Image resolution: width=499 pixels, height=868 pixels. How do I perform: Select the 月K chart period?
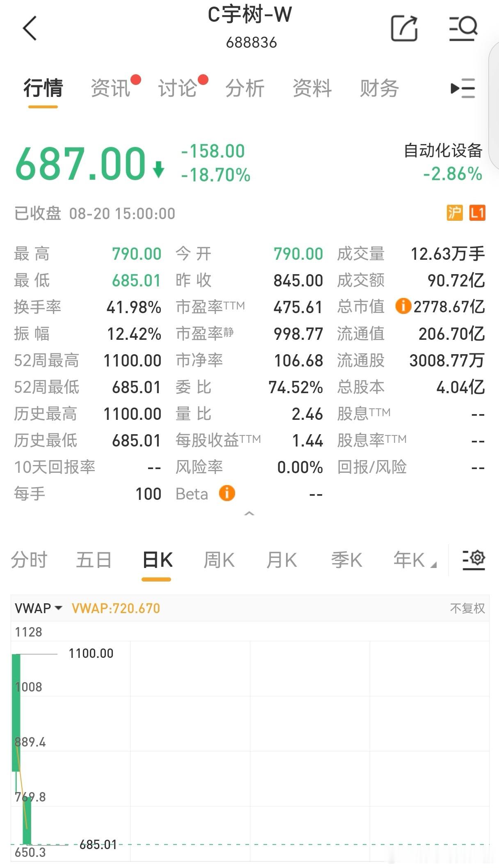282,560
